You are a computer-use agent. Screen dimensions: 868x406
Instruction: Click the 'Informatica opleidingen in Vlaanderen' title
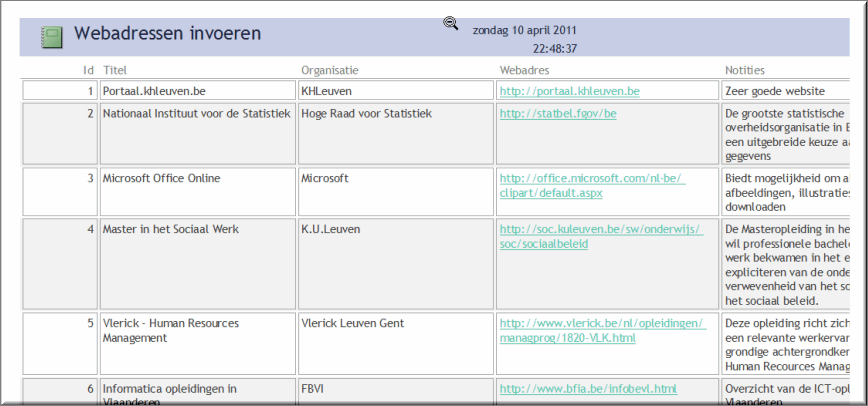(198, 392)
